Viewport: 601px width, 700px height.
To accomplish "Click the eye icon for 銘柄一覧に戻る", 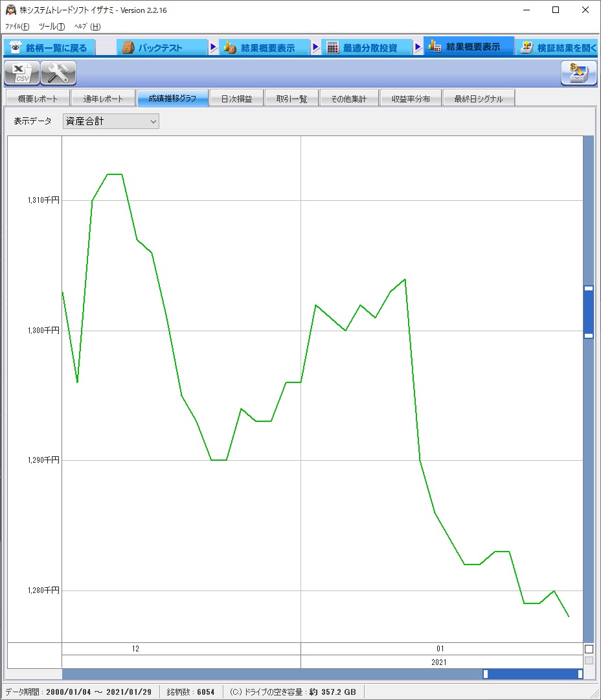I will [16, 47].
